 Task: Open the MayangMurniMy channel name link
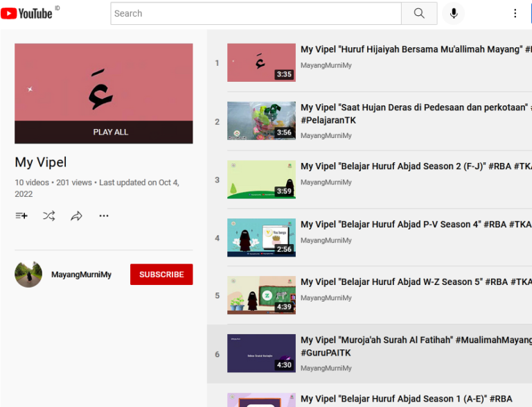tap(81, 275)
